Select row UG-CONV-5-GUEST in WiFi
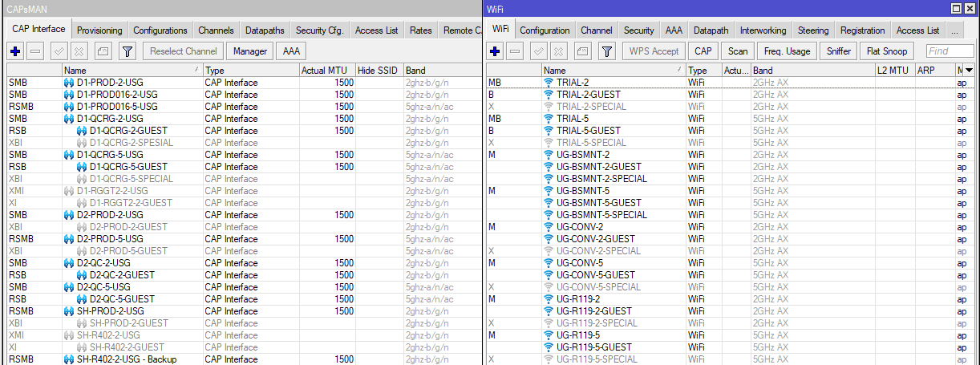The height and width of the screenshot is (365, 980). coord(731,275)
